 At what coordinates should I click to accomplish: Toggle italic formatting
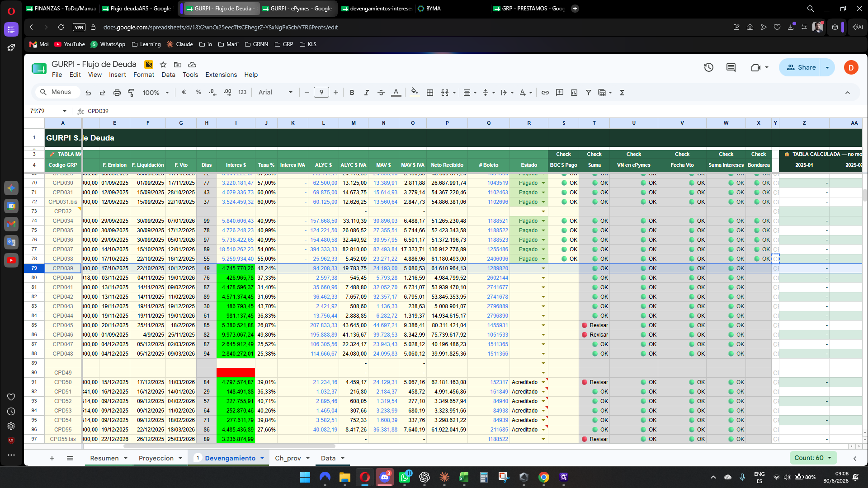tap(366, 92)
